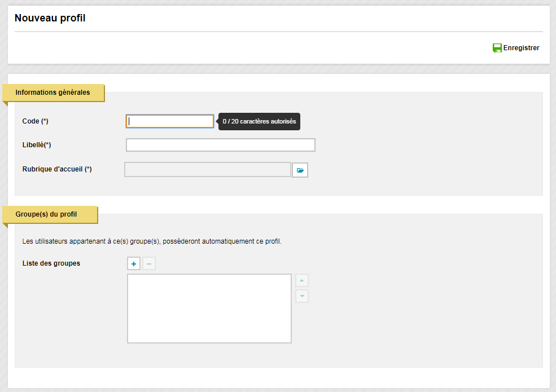
Task: Click the group membership description text
Action: click(x=152, y=241)
